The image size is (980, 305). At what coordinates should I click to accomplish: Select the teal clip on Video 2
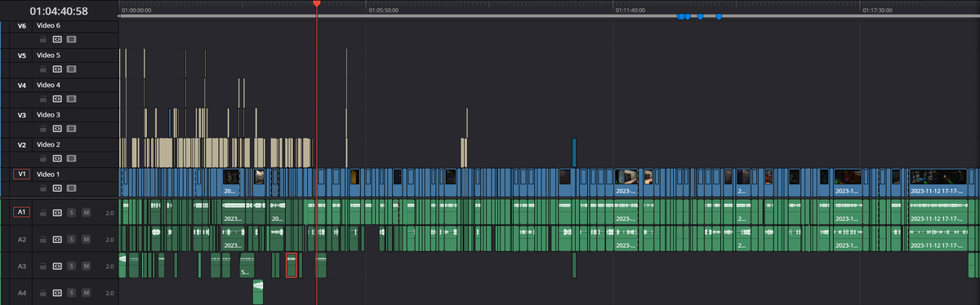click(574, 152)
